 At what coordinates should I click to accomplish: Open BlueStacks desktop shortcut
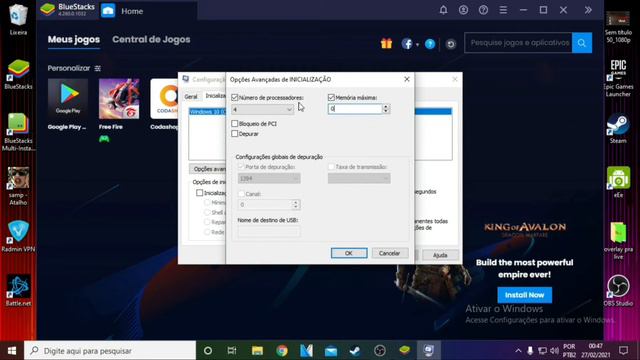tap(18, 74)
